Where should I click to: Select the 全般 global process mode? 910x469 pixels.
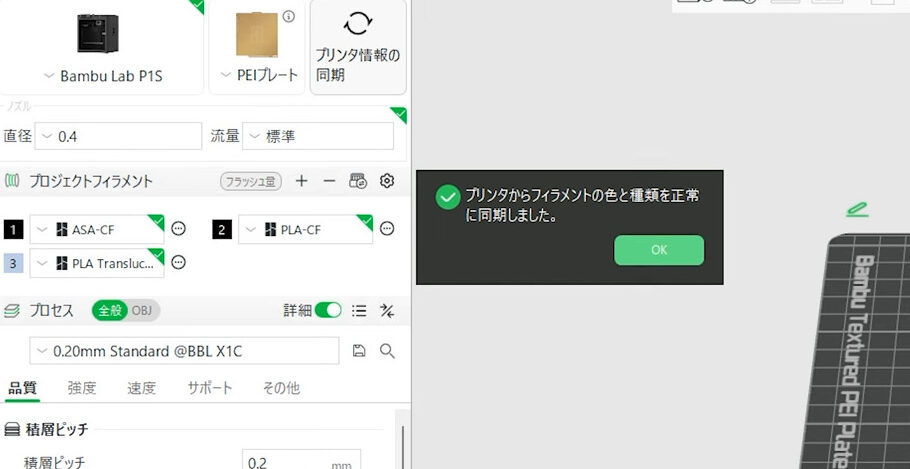click(x=110, y=311)
